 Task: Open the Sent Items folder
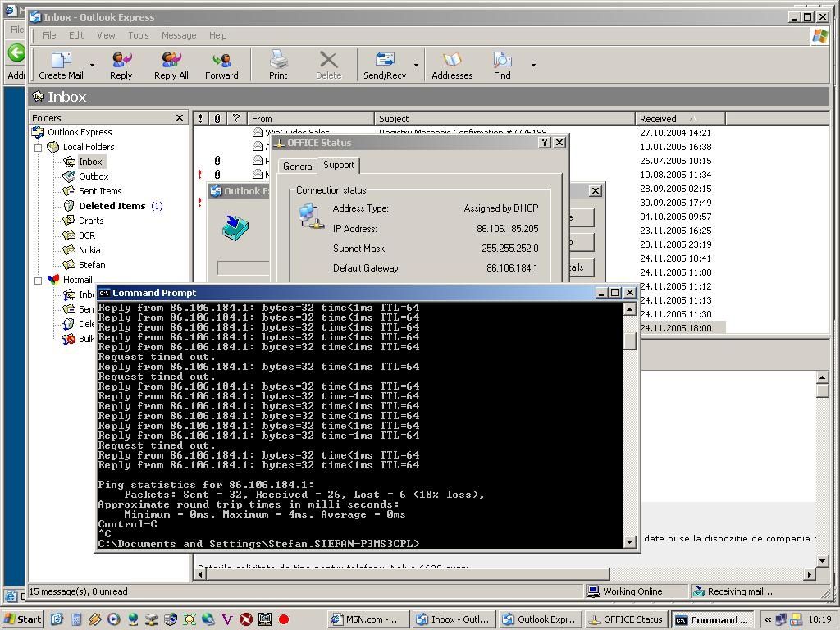click(x=99, y=191)
